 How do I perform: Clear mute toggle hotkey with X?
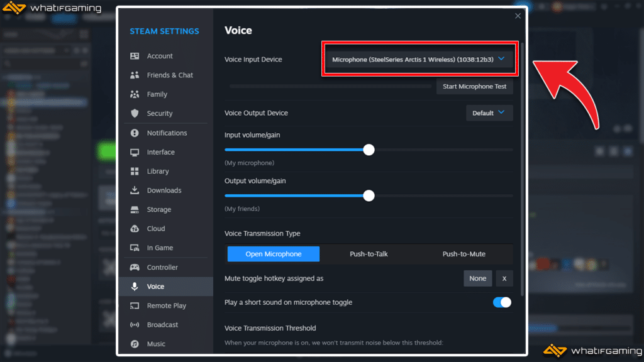[504, 278]
